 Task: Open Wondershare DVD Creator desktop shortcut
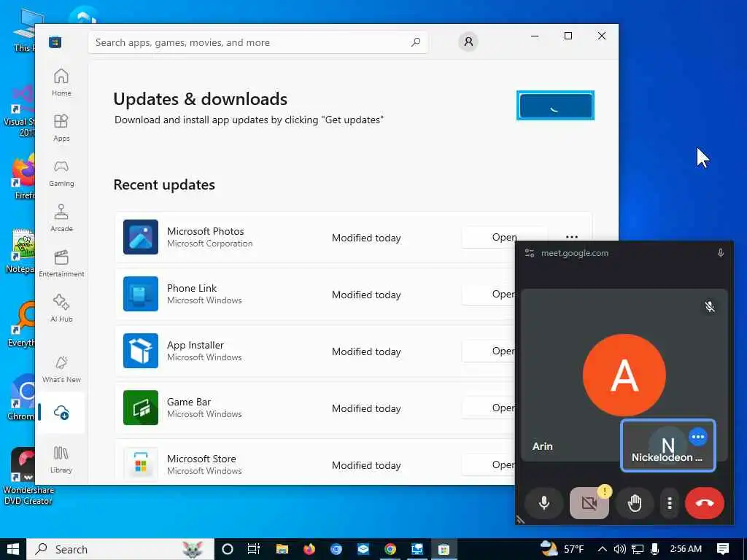pos(28,476)
